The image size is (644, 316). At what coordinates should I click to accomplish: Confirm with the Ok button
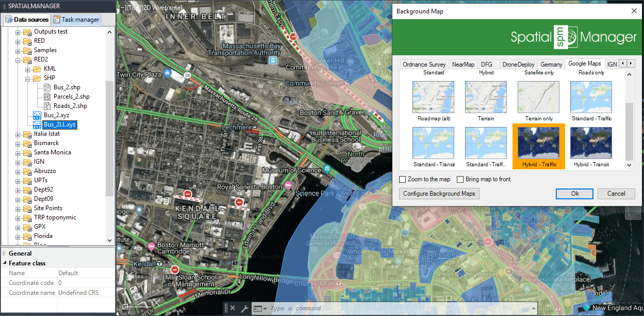[x=575, y=194]
